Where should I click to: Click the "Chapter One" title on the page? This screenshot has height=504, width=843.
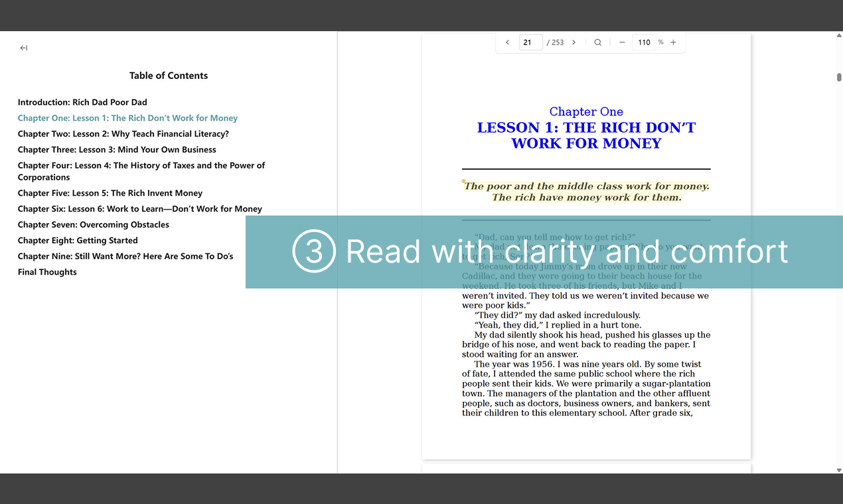(586, 111)
